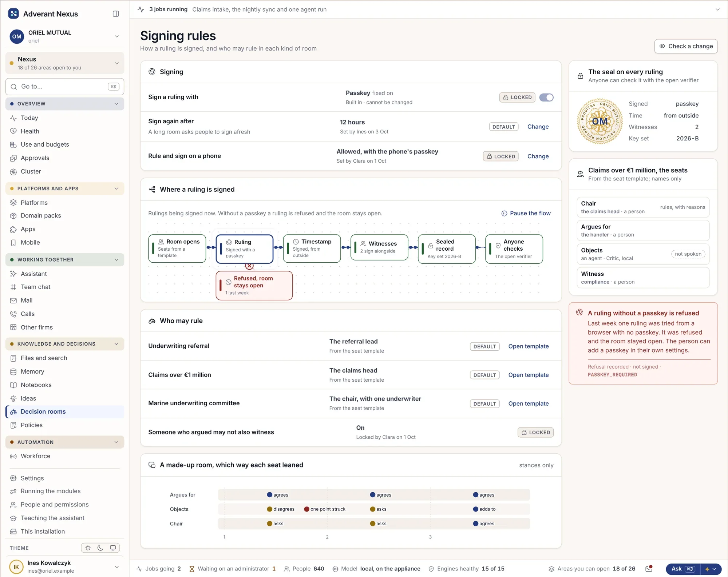Click the Ideas lightbulb icon

(x=13, y=398)
